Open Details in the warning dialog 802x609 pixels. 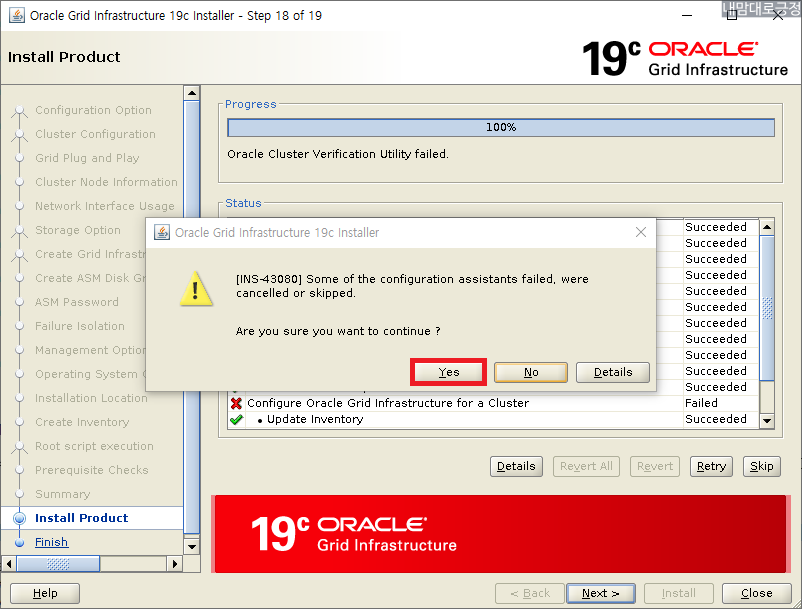click(x=613, y=372)
